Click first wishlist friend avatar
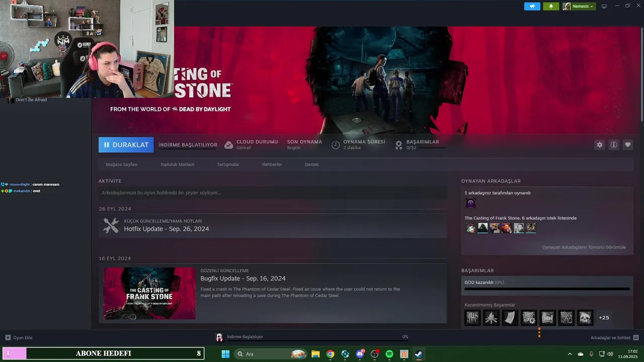 tap(470, 228)
